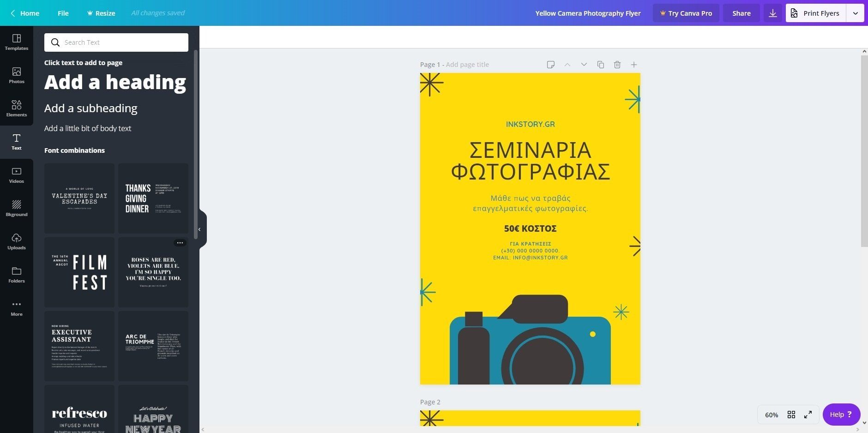Enter fullscreen presentation mode
The image size is (868, 433).
pos(808,415)
